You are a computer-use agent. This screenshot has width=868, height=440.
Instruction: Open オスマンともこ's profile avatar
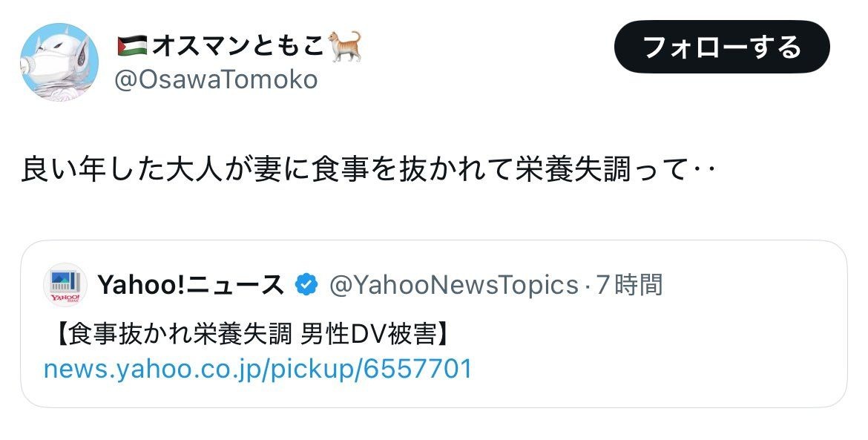point(59,62)
